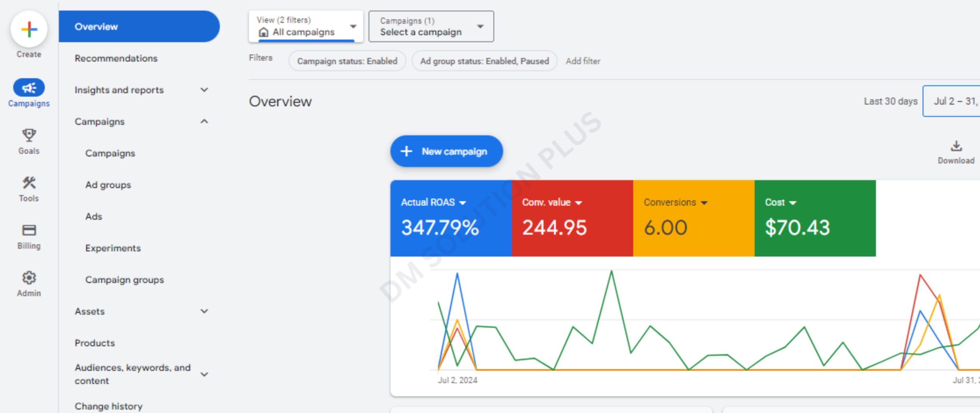Viewport: 980px width, 413px height.
Task: Go to Ad groups in sidebar
Action: pyautogui.click(x=108, y=185)
